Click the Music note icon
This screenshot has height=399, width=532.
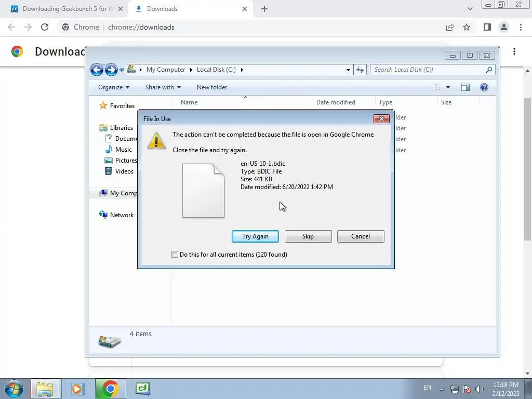point(108,149)
